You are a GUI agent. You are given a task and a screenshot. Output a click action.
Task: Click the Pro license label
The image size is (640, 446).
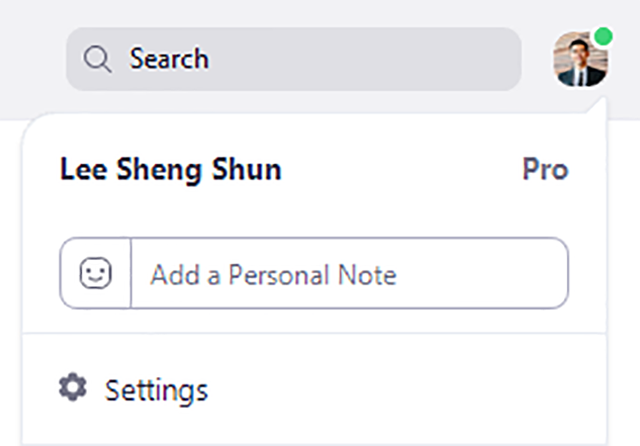pyautogui.click(x=545, y=170)
